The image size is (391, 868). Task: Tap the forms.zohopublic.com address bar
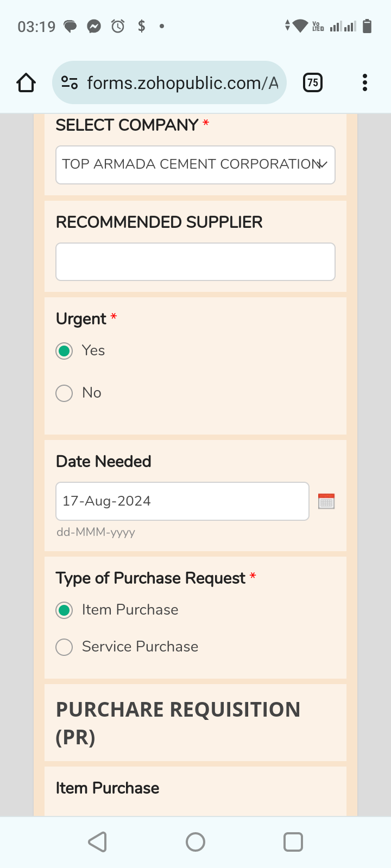coord(182,83)
